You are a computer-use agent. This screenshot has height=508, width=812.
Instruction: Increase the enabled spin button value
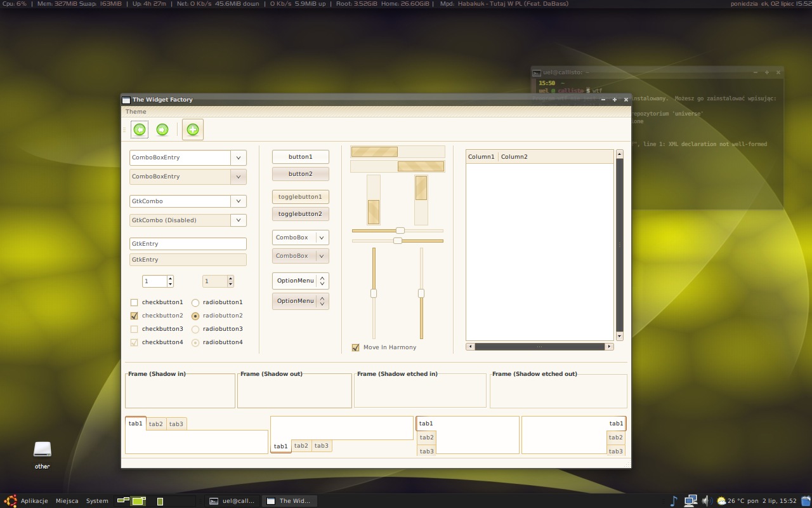point(170,279)
